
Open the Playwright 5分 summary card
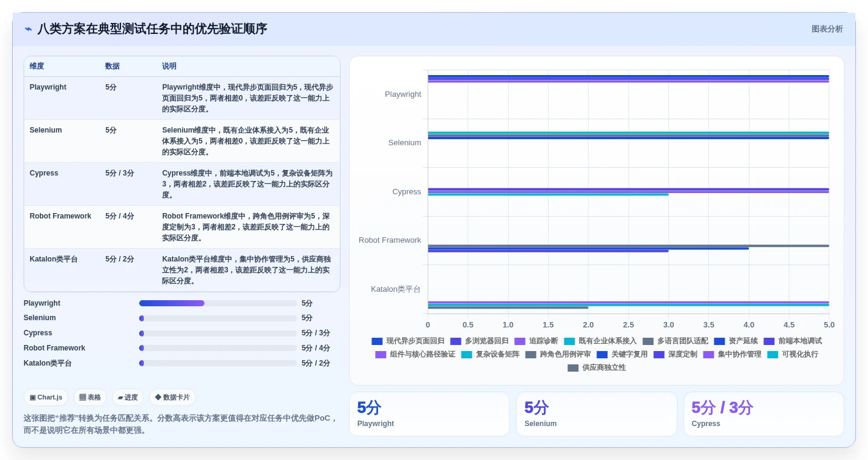click(429, 414)
